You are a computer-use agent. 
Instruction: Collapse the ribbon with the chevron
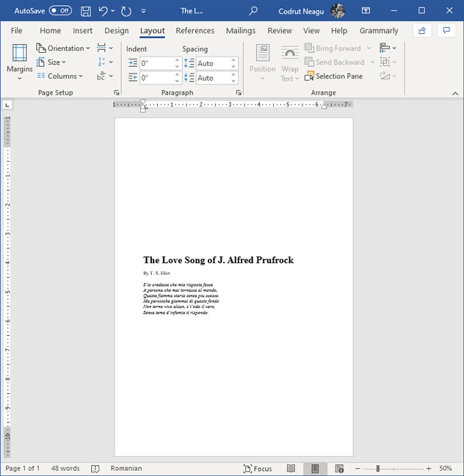455,93
